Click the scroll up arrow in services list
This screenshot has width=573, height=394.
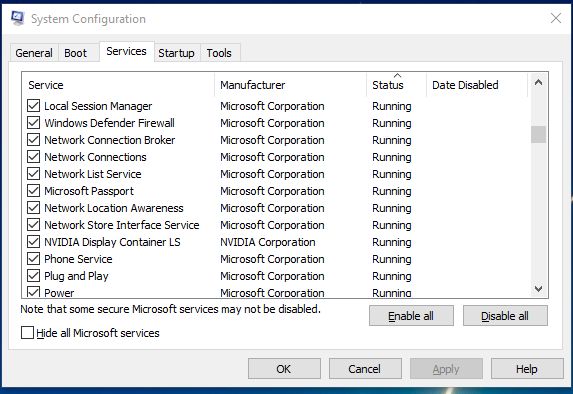(538, 83)
